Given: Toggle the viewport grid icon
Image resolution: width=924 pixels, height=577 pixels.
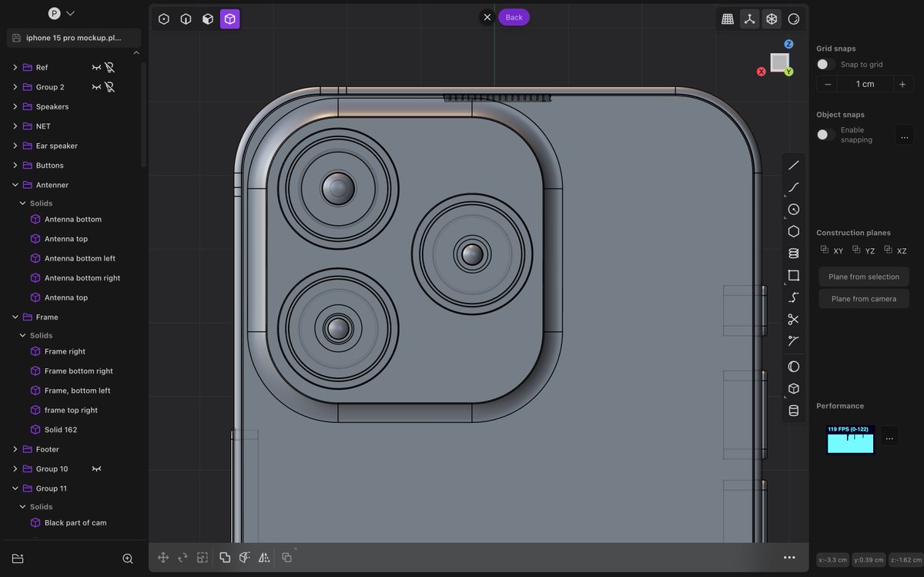Looking at the screenshot, I should [x=728, y=18].
